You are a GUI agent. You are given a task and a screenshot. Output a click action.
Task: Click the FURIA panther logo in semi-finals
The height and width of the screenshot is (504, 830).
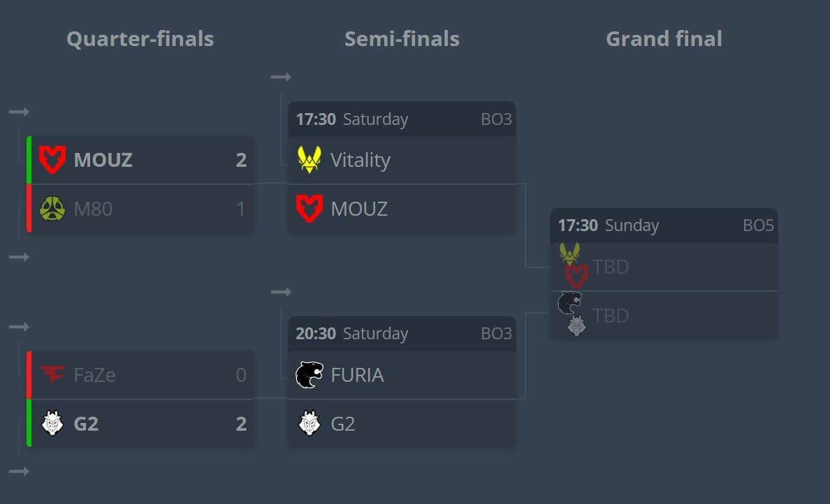point(309,375)
